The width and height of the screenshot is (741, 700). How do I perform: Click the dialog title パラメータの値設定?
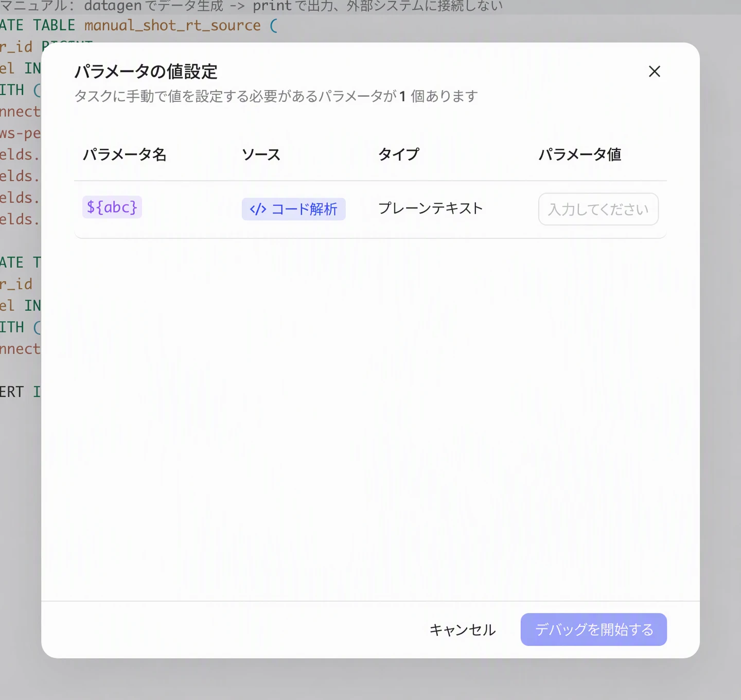pos(146,72)
